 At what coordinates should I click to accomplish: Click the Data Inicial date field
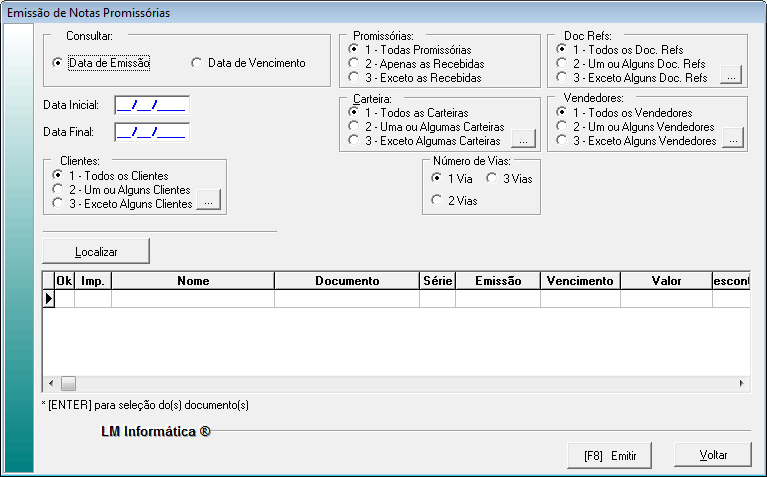click(x=151, y=105)
